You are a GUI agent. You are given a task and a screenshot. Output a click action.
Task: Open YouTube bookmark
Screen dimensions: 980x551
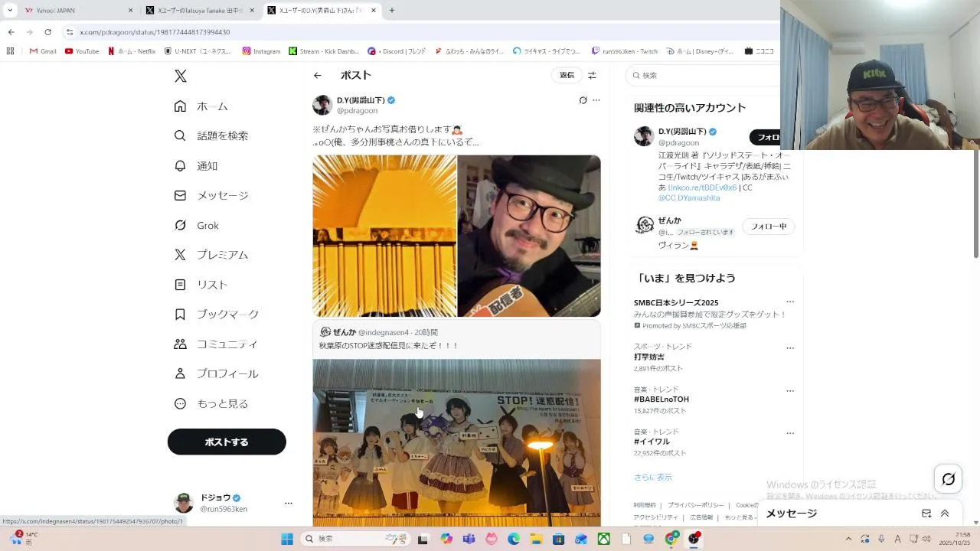click(x=82, y=51)
